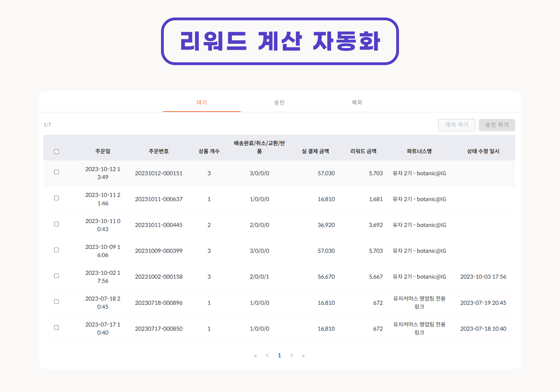The width and height of the screenshot is (560, 392).
Task: Select the active 대기 tab
Action: (x=201, y=102)
